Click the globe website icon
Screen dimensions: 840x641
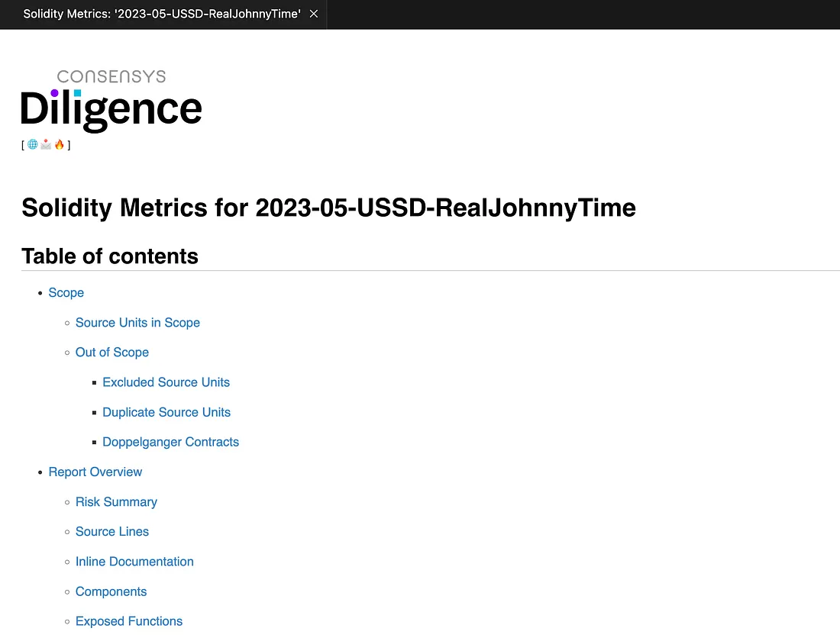33,144
